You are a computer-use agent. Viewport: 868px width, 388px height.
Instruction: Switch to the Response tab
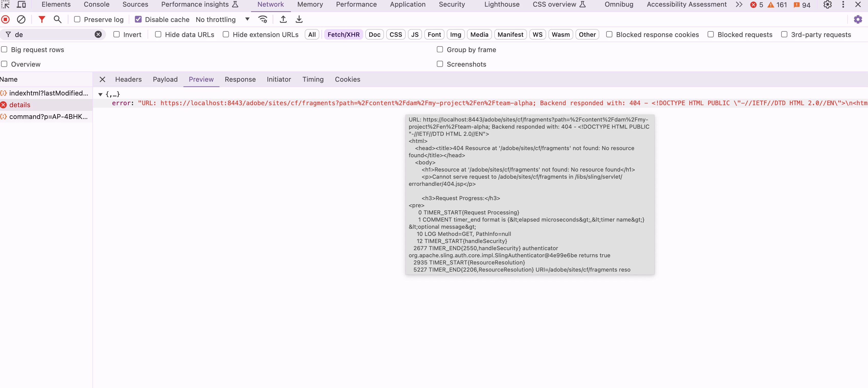[240, 79]
